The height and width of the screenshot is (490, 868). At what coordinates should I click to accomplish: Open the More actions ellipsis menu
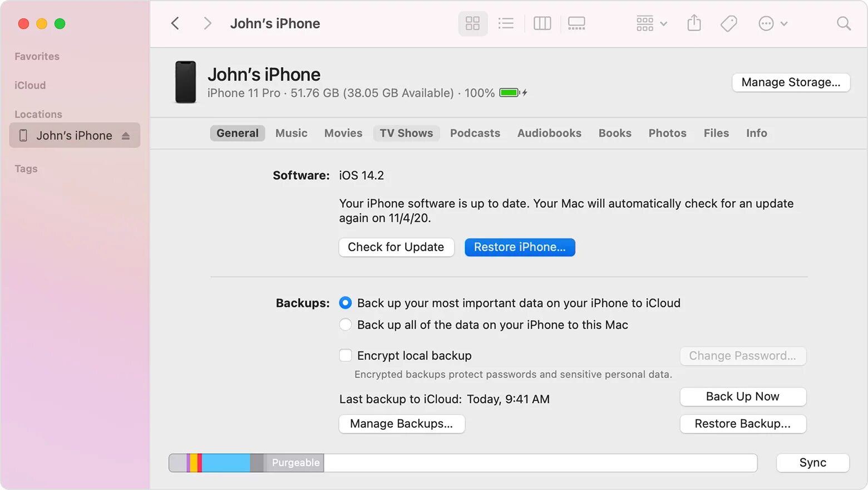point(773,23)
